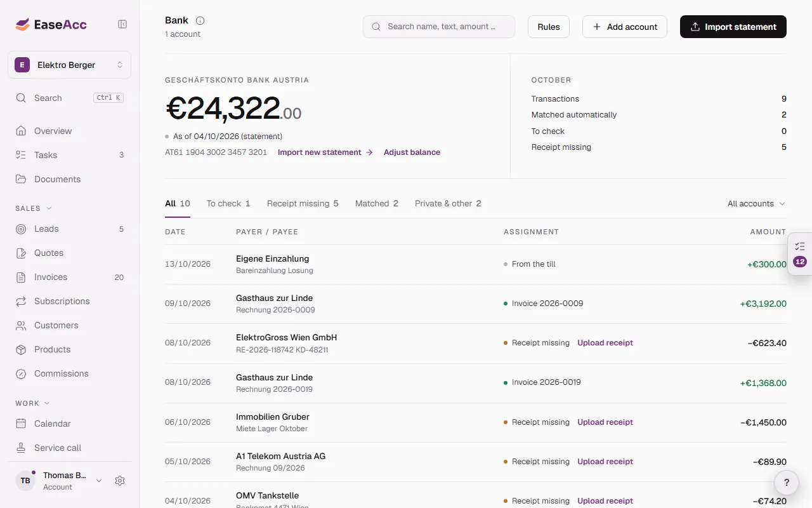
Task: Click the Quotes document icon
Action: (x=21, y=253)
